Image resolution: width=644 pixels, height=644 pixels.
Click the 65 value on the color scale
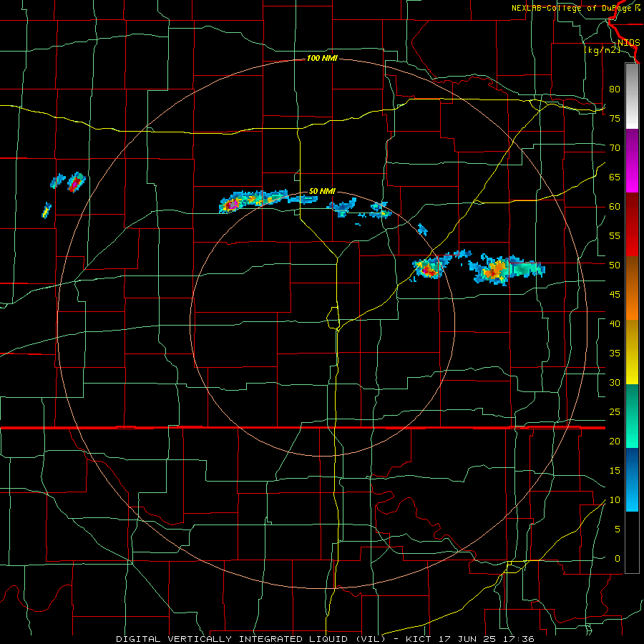pos(615,177)
